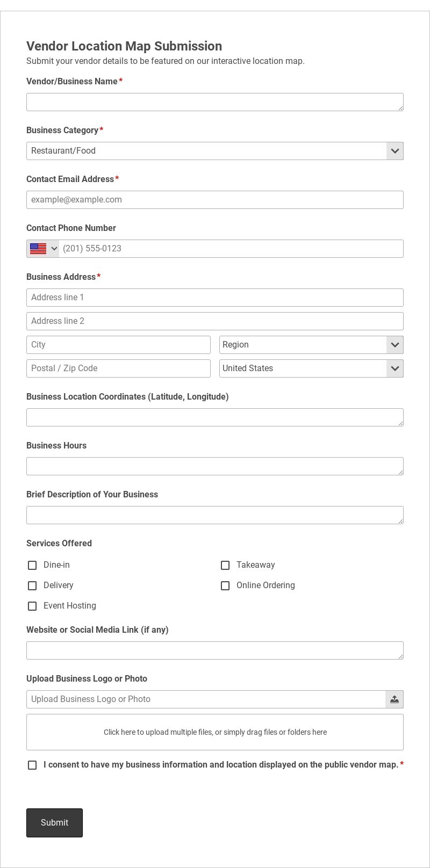Viewport: 430px width, 868px height.
Task: Click the Brief Description of Your Business field
Action: pyautogui.click(x=215, y=515)
